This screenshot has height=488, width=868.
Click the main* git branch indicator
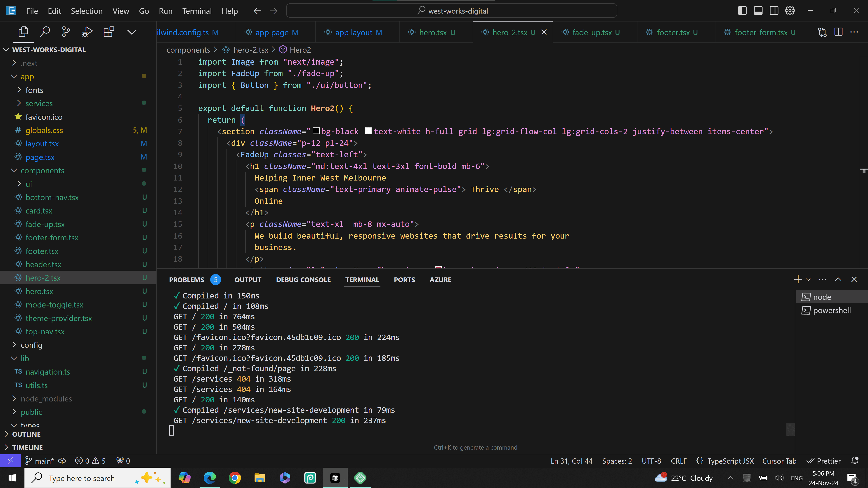point(40,461)
